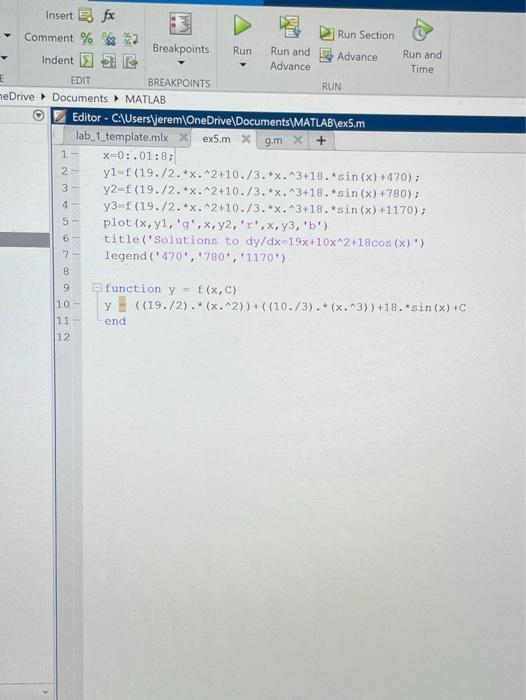Click the code line 'x=0:.01:8;'

138,156
